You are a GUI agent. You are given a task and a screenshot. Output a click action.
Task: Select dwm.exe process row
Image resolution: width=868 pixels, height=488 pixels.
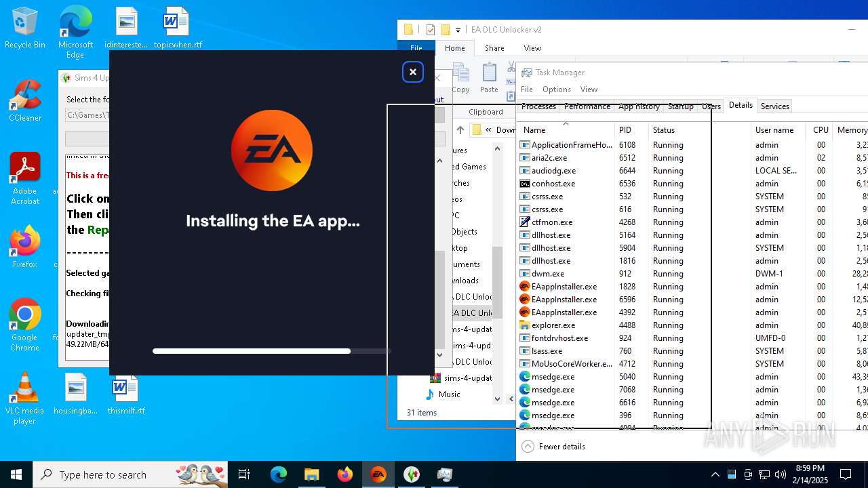pos(692,274)
